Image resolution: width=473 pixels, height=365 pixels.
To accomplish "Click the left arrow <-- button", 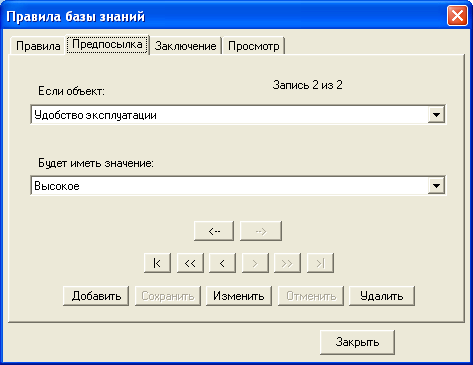I will [x=214, y=231].
